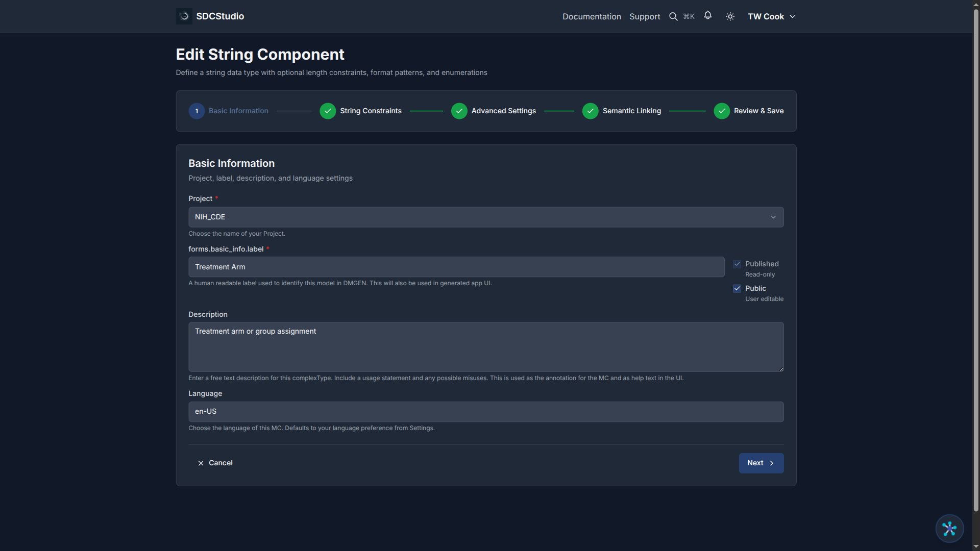
Task: Click the Next button
Action: coord(761,463)
